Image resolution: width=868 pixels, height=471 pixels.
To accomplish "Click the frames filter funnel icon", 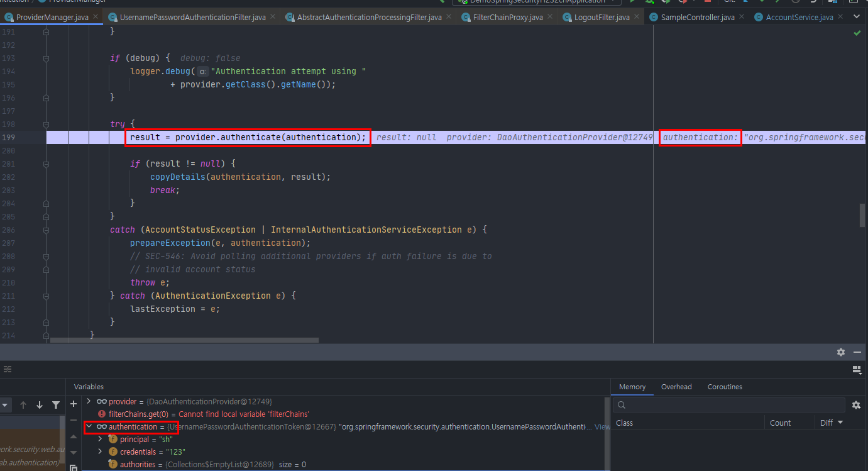I will (x=56, y=405).
